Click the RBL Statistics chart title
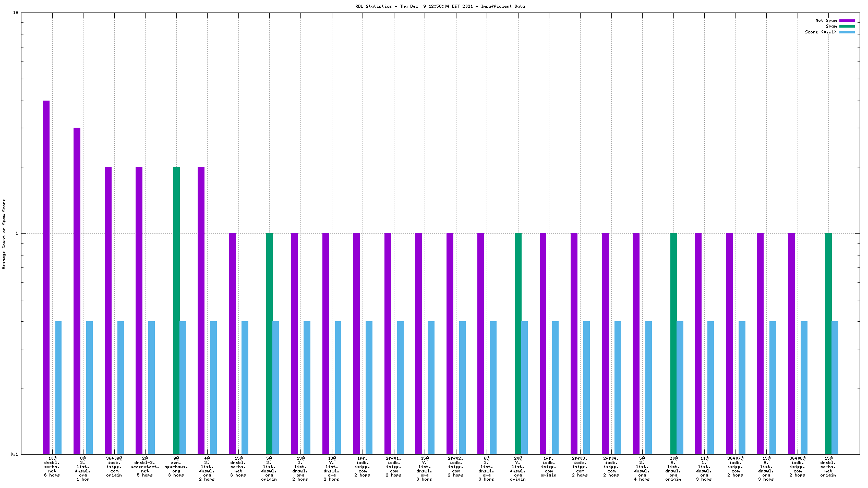Screen dimensions: 868x488 (440, 7)
